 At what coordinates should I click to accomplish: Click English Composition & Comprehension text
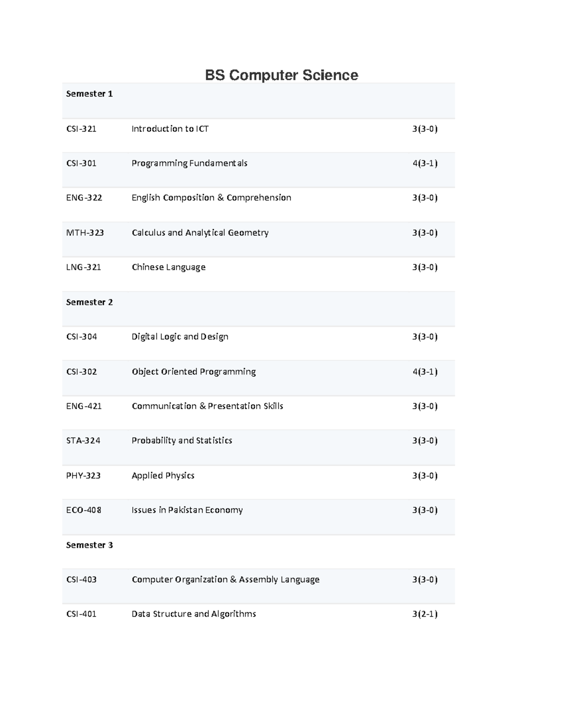tap(211, 198)
